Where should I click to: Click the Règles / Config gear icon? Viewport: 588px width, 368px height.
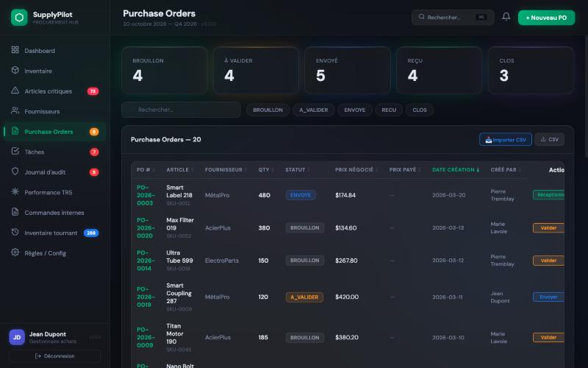[15, 252]
